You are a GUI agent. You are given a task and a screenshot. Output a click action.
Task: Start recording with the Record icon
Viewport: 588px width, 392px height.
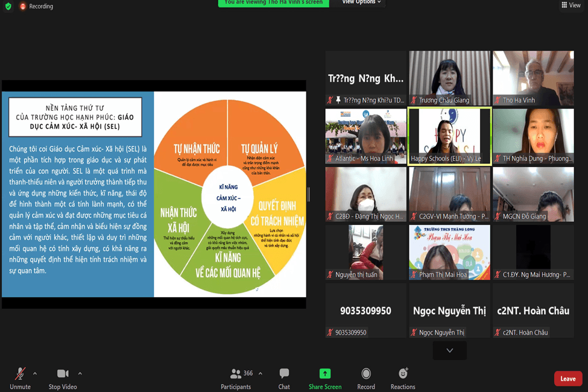pyautogui.click(x=366, y=374)
